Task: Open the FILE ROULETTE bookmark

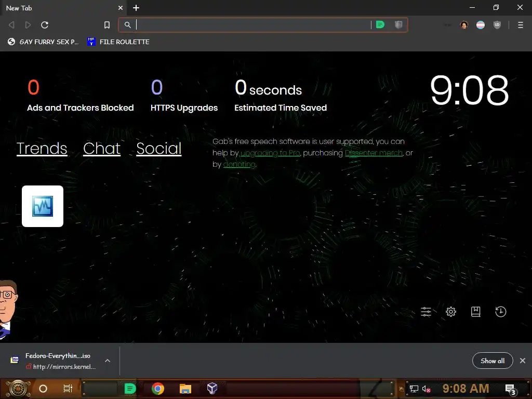Action: pos(118,42)
